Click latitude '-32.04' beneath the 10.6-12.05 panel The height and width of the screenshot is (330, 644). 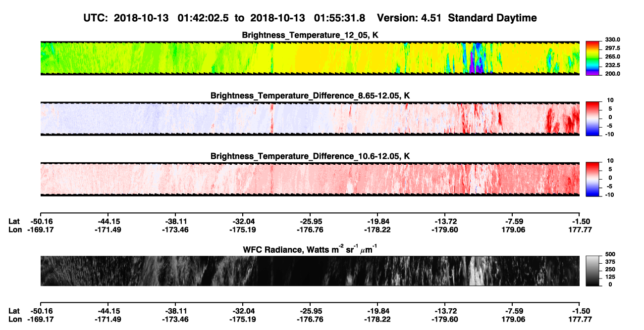243,221
